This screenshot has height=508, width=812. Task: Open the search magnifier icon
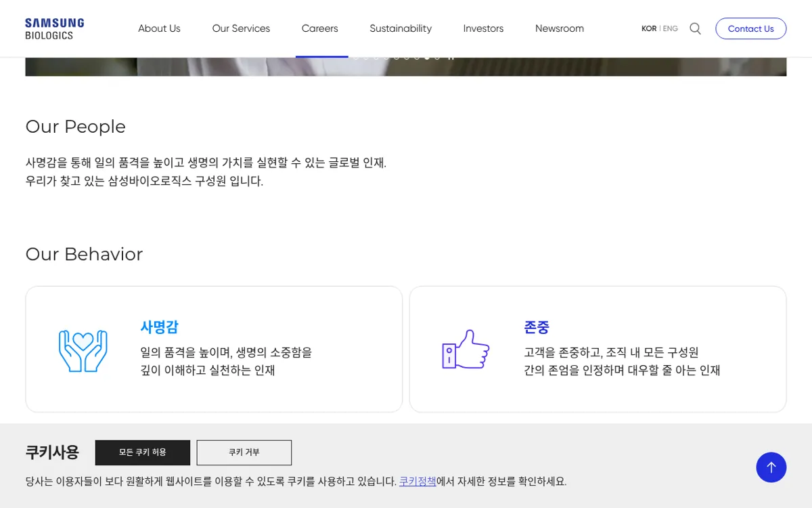(x=695, y=28)
